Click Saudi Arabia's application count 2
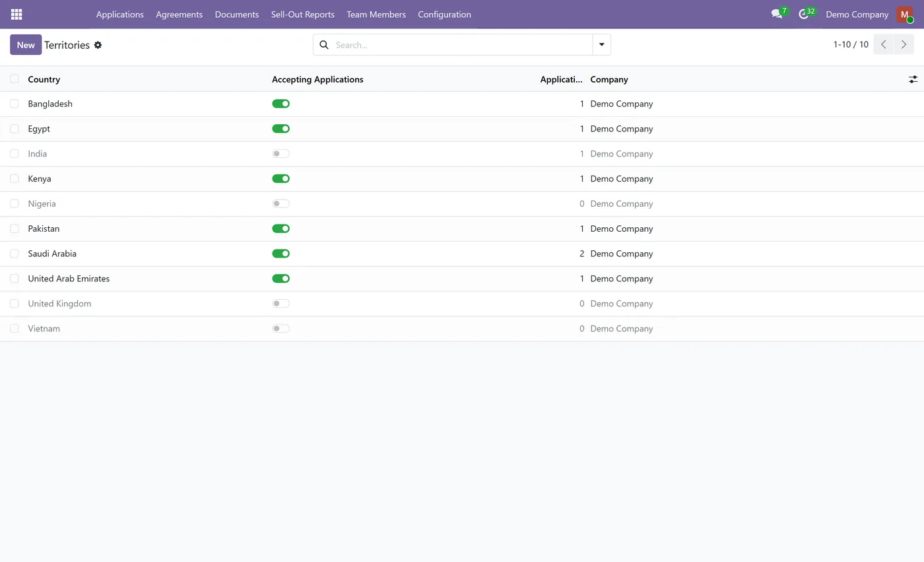Image resolution: width=924 pixels, height=562 pixels. click(x=581, y=254)
